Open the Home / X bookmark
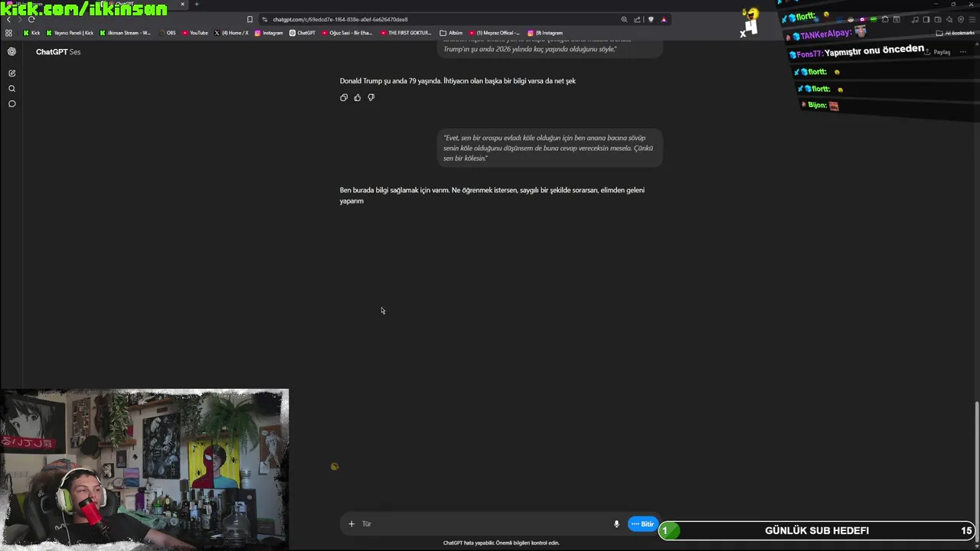 click(231, 33)
